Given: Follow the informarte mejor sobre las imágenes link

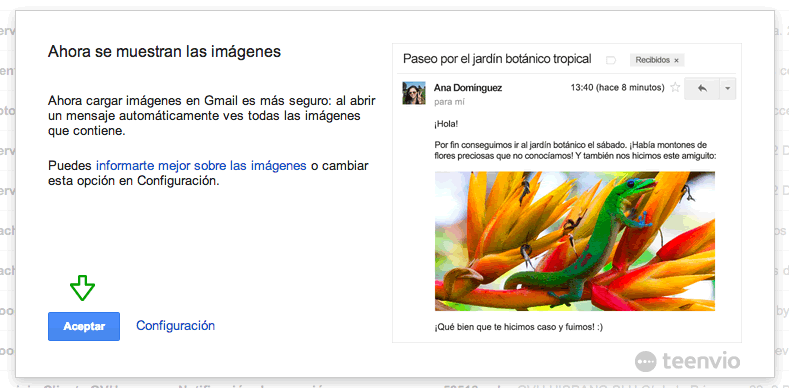Looking at the screenshot, I should tap(201, 166).
